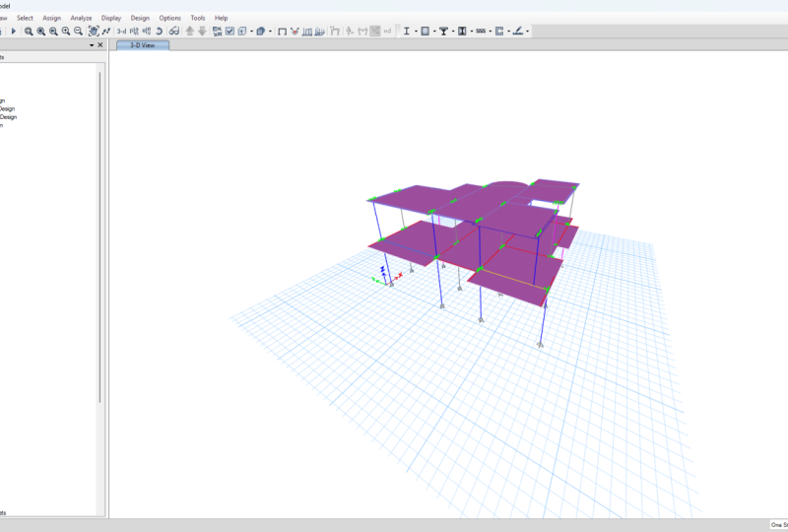Click the Concrete Frame Design square icon
Screen dimensions: 788x532
tap(426, 32)
